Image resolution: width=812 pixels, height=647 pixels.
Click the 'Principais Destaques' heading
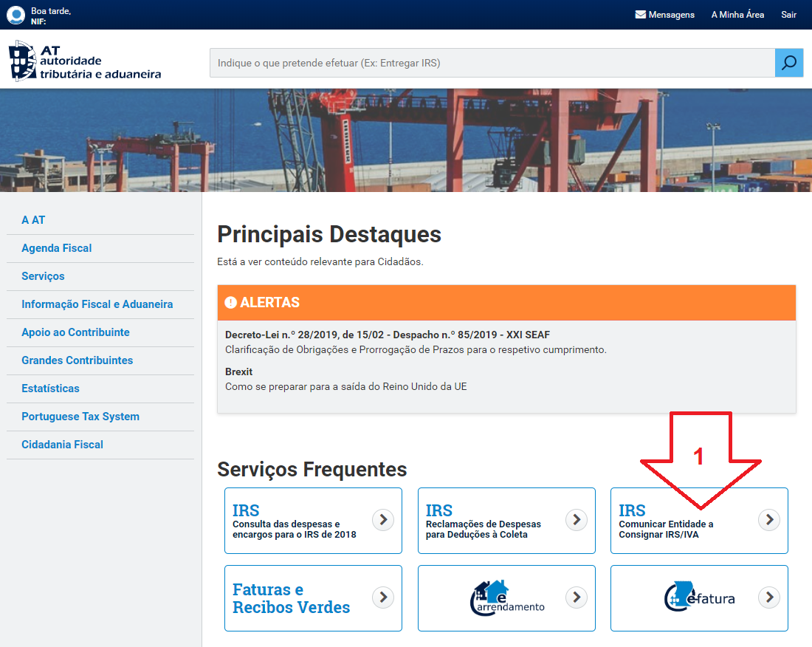click(x=328, y=234)
